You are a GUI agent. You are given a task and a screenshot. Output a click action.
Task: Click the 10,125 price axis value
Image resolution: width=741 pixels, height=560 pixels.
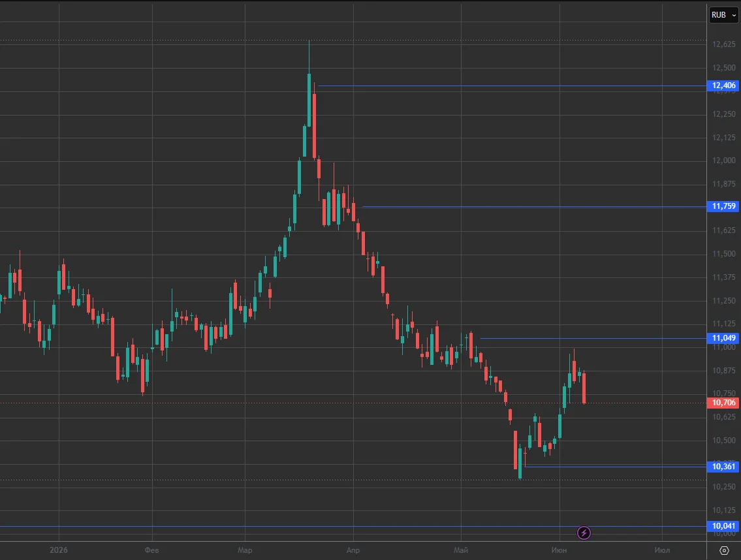724,510
